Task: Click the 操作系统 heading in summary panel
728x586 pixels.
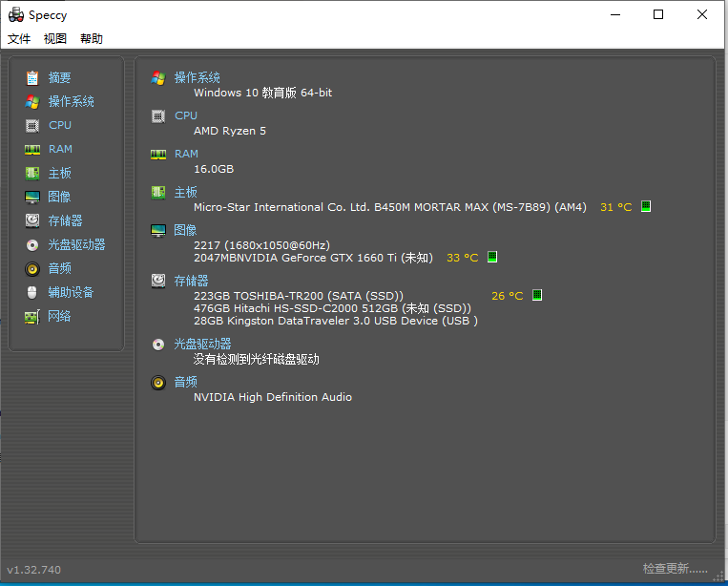Action: pos(197,77)
